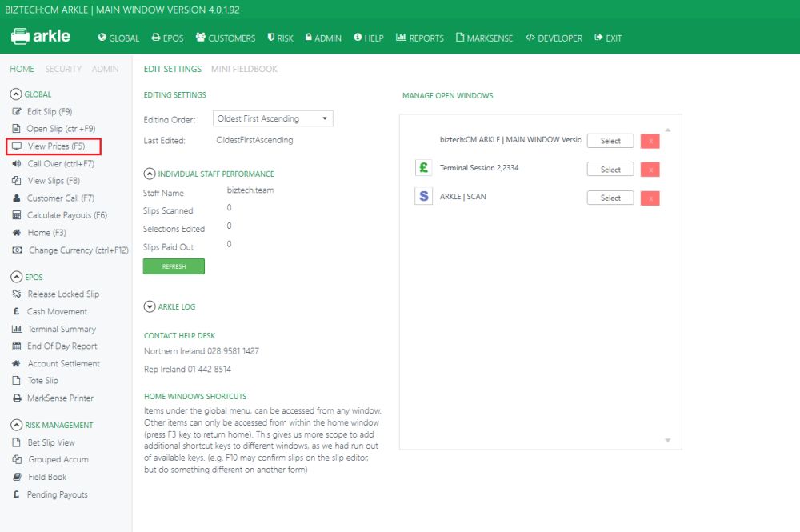
Task: Expand the ARKLE LOG section
Action: click(150, 306)
